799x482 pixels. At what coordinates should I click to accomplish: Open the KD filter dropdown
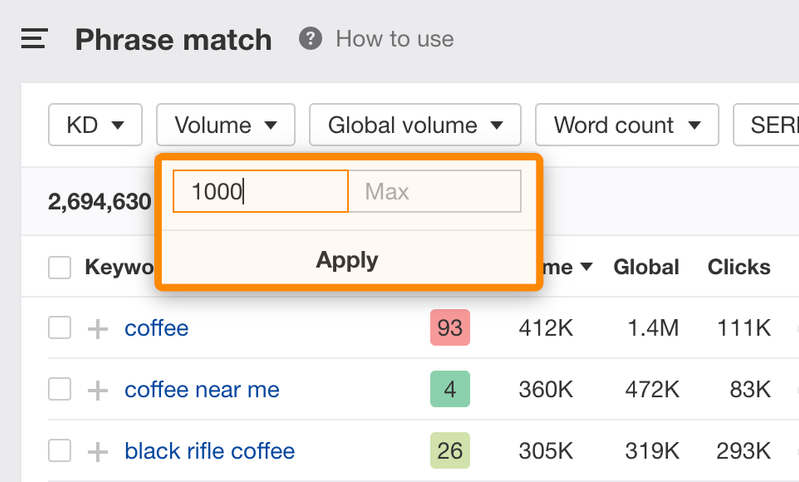[x=95, y=125]
